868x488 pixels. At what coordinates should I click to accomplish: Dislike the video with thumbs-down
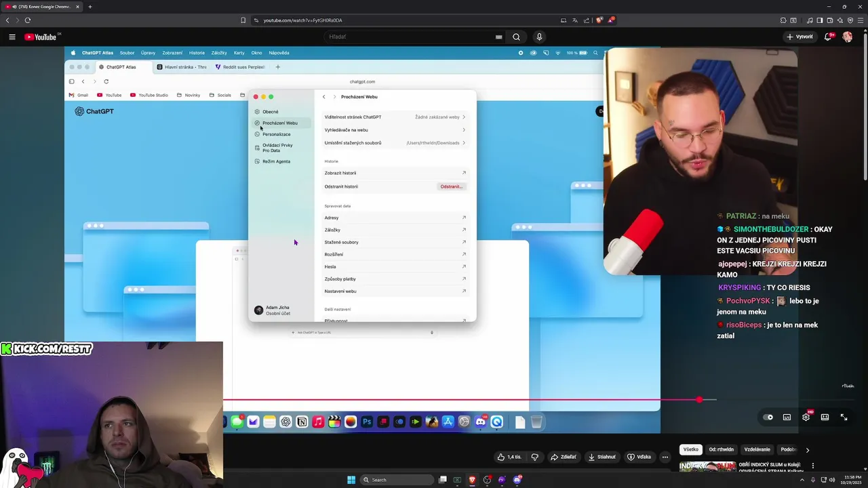coord(534,457)
